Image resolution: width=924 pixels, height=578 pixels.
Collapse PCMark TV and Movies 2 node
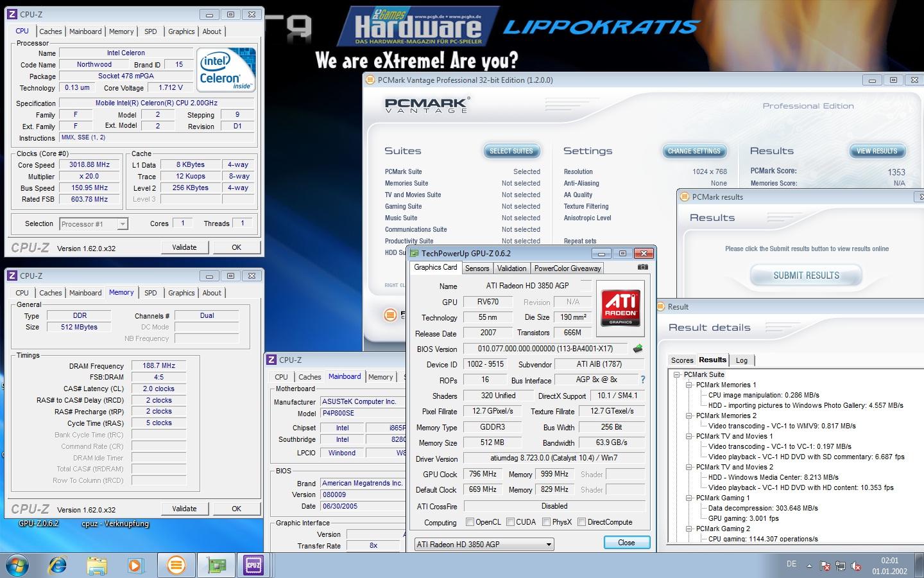tap(689, 467)
